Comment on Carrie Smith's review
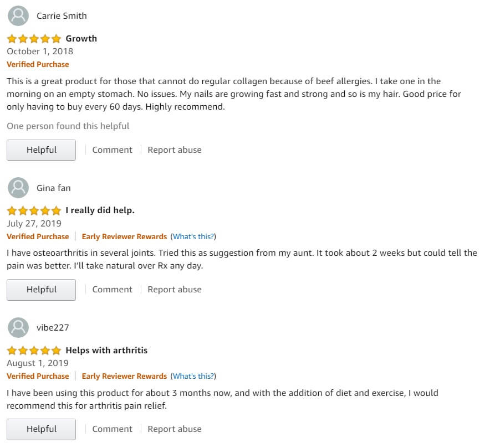This screenshot has height=448, width=490. 112,150
